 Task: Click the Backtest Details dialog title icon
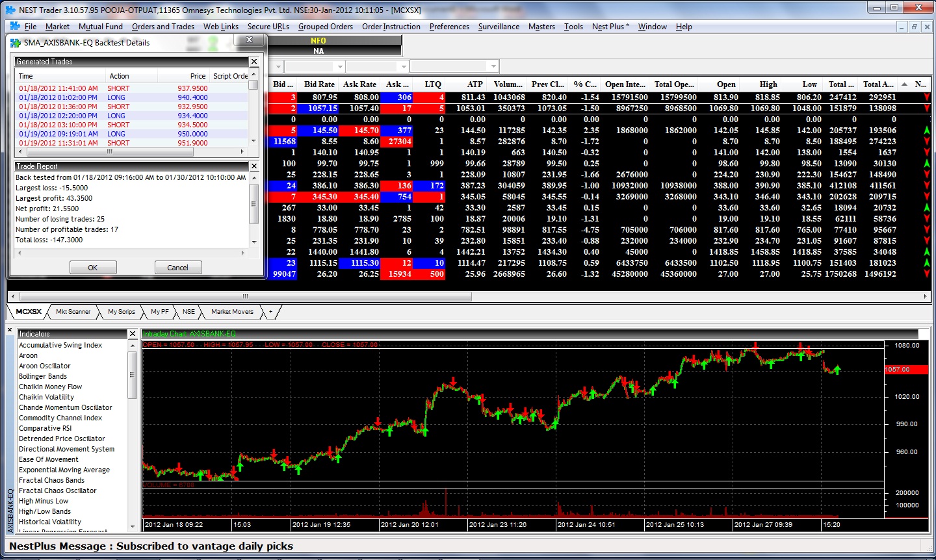(16, 43)
